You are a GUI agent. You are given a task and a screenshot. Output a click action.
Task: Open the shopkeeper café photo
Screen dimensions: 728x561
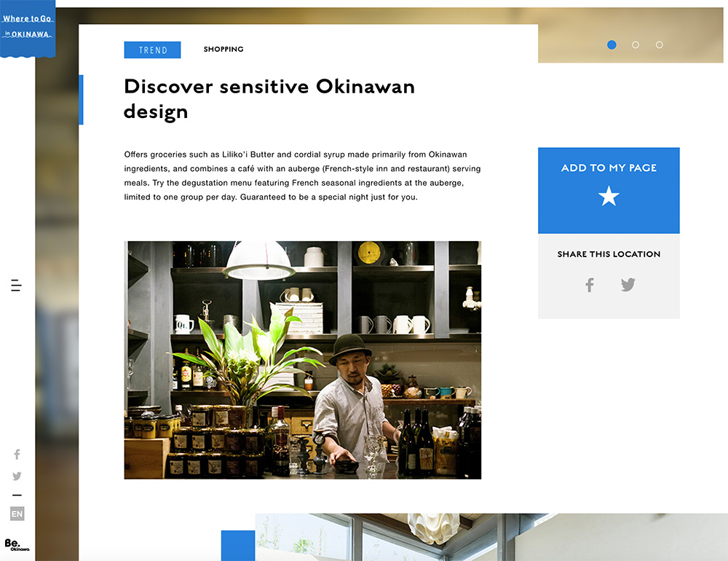tap(303, 360)
